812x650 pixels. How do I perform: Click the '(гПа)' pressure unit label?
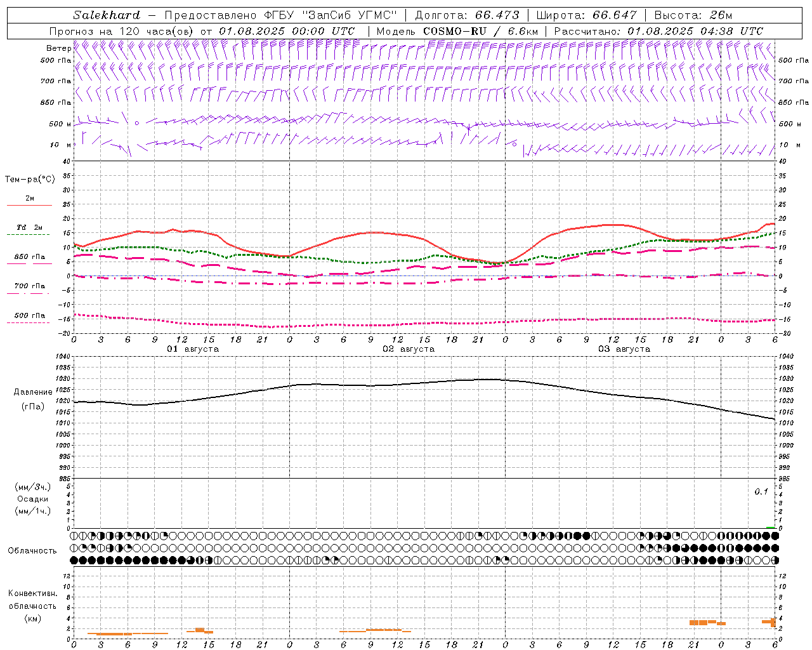(33, 407)
